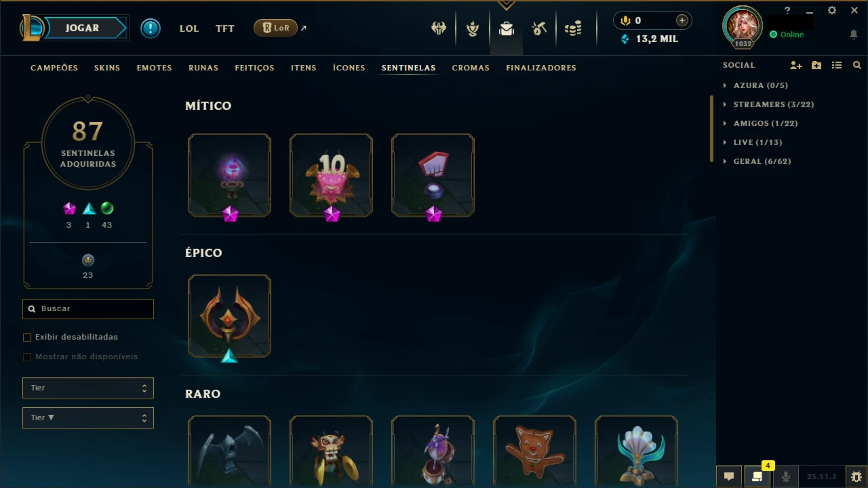Open the Profile wings icon
The height and width of the screenshot is (488, 868).
pos(439,28)
